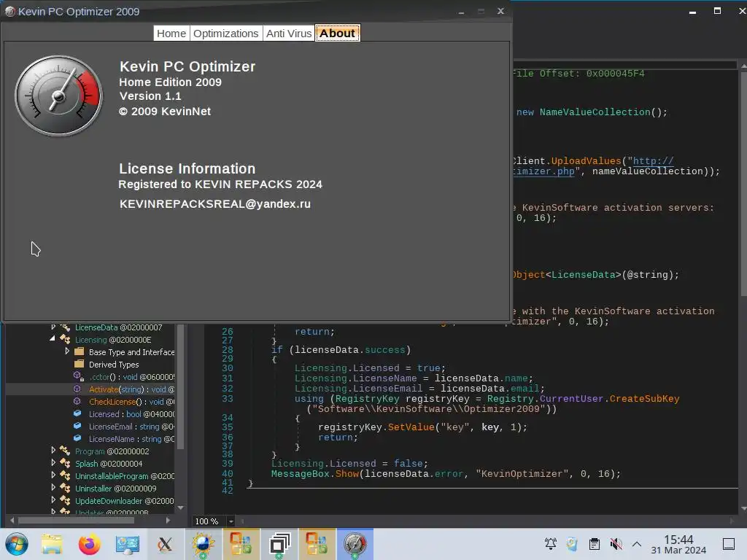Viewport: 747px width, 560px height.
Task: Click the Activate method icon
Action: coord(77,389)
